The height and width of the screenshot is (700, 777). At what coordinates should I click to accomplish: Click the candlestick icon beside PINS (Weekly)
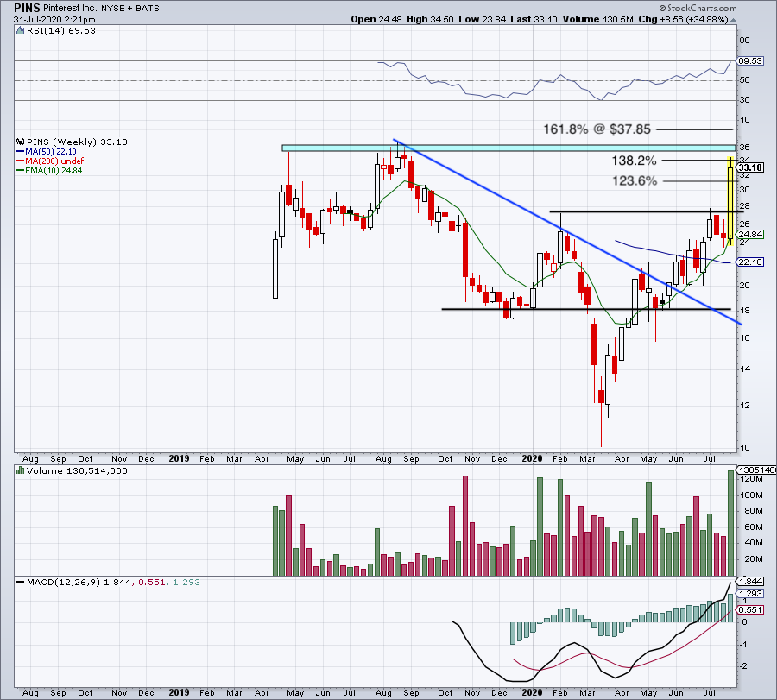pyautogui.click(x=21, y=142)
